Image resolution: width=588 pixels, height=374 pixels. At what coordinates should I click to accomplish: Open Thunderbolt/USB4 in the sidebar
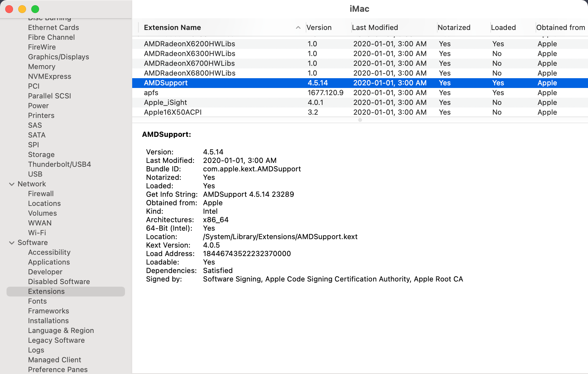[x=60, y=165]
